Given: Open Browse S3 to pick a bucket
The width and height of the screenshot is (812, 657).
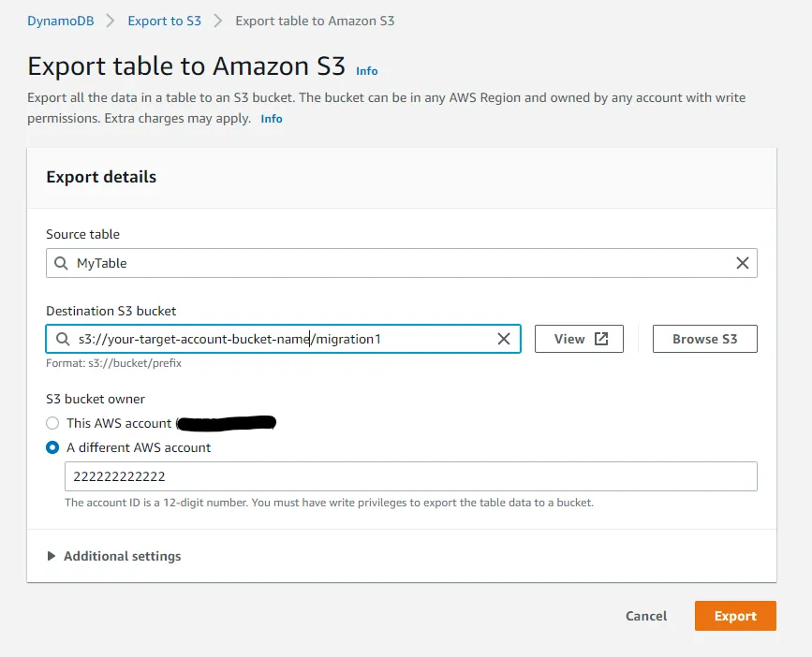Looking at the screenshot, I should point(704,339).
